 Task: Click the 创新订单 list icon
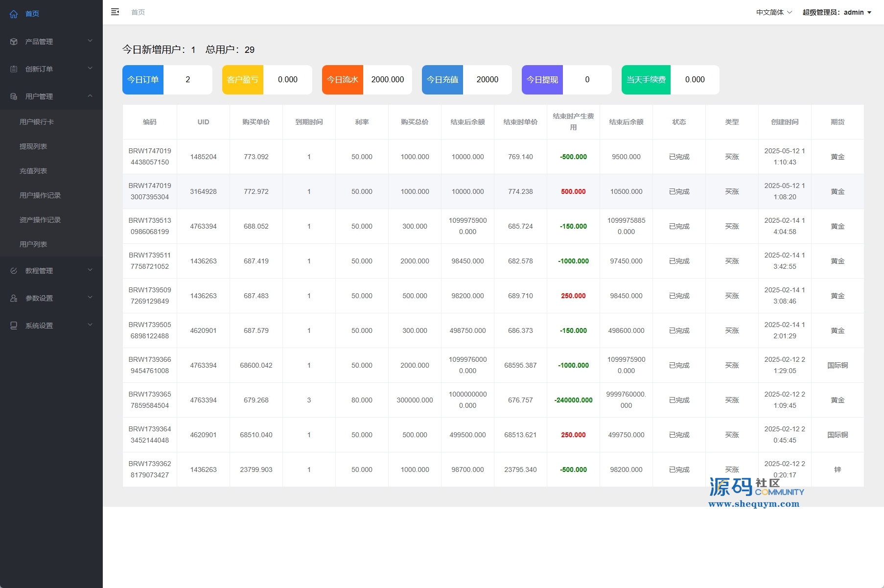(x=14, y=69)
